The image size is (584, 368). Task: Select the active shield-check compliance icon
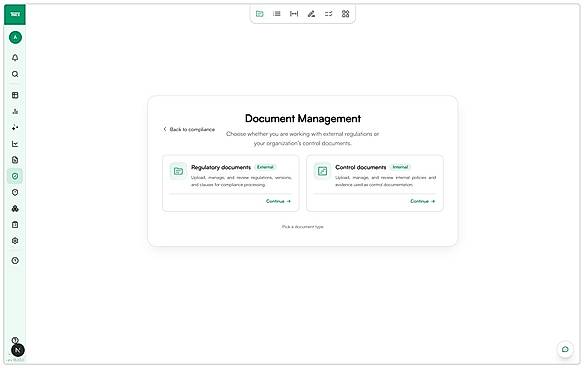15,176
